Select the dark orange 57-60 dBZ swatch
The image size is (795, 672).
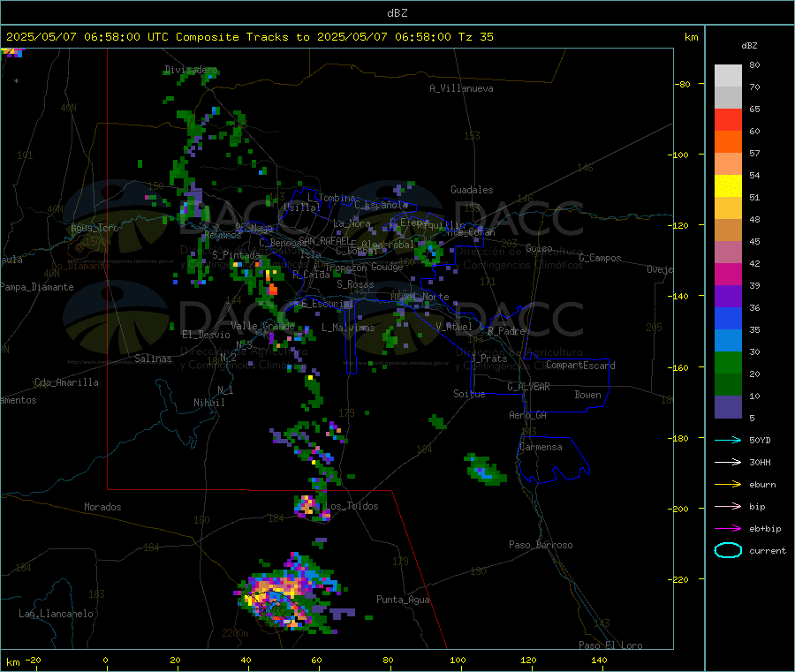pos(728,142)
